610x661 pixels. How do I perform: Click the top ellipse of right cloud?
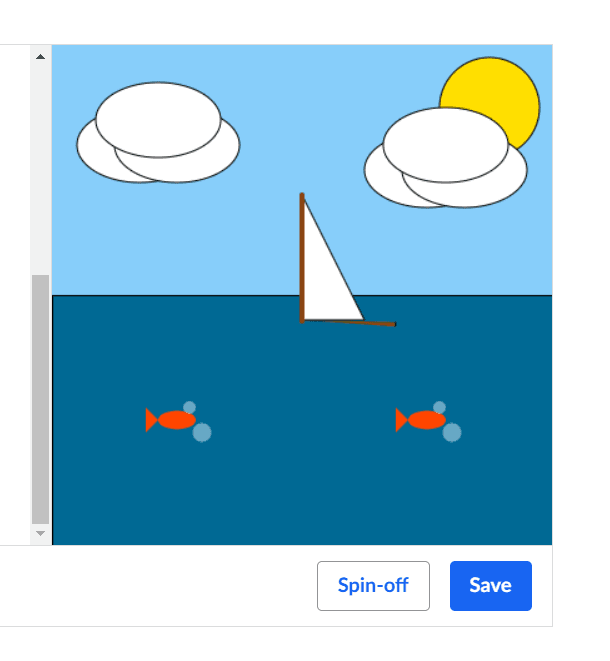[x=446, y=145]
